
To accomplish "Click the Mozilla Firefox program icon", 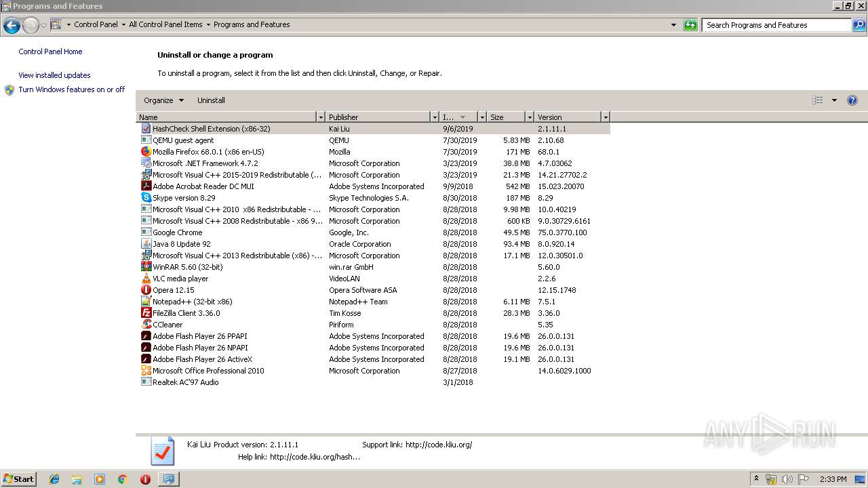I will [x=146, y=151].
